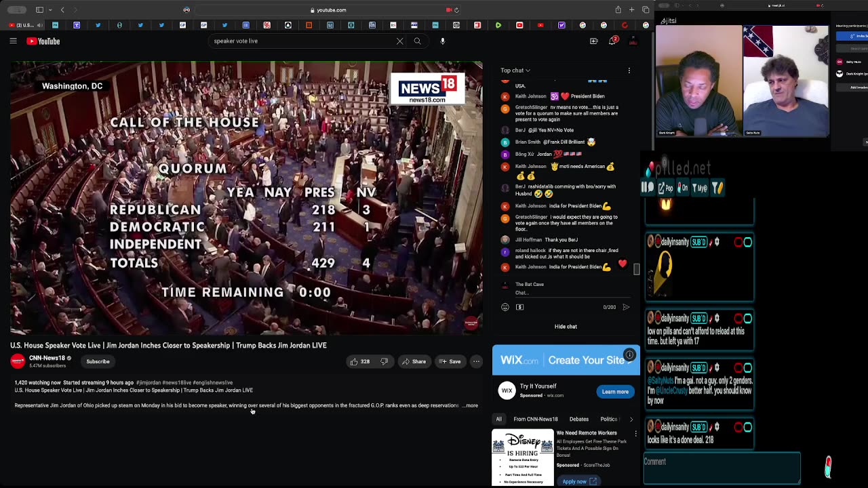868x488 pixels.
Task: Mute audio on the (2) U.S. tab
Action: click(x=39, y=25)
